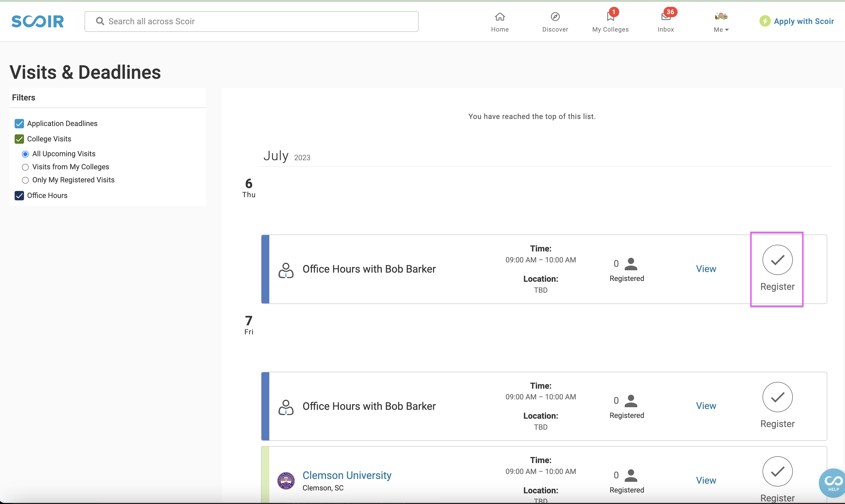The height and width of the screenshot is (504, 845).
Task: Click registered person icon for Thursday office hours
Action: click(x=631, y=264)
